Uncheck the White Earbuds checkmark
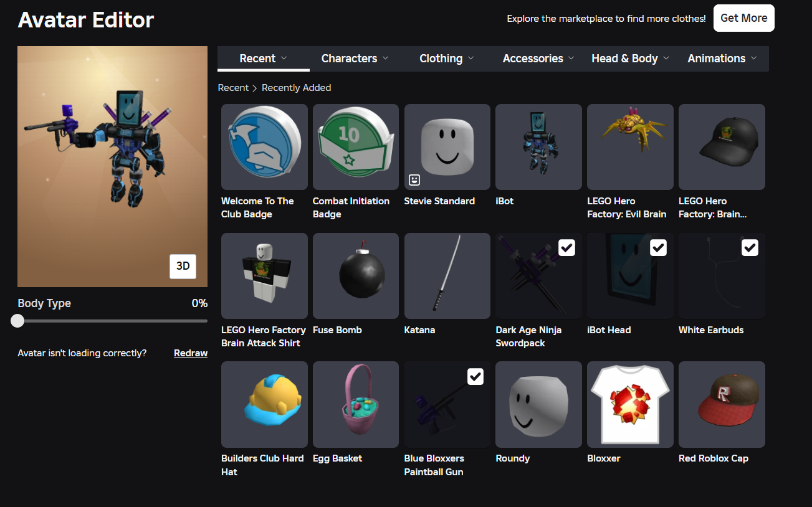 (750, 248)
